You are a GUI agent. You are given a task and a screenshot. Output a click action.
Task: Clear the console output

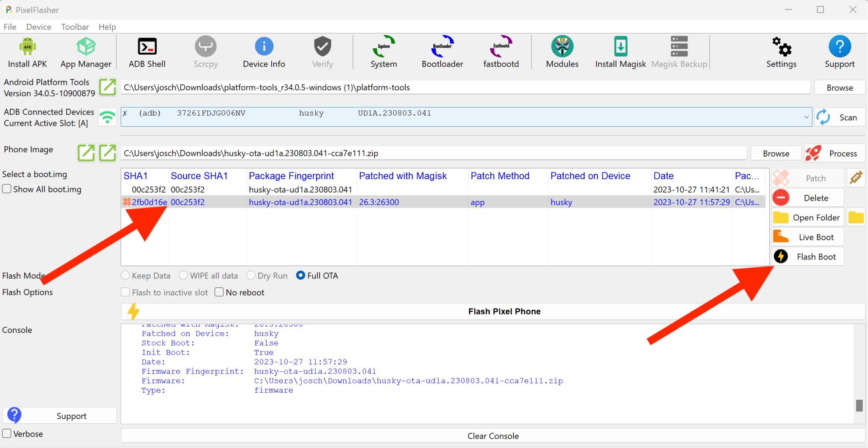(x=493, y=436)
